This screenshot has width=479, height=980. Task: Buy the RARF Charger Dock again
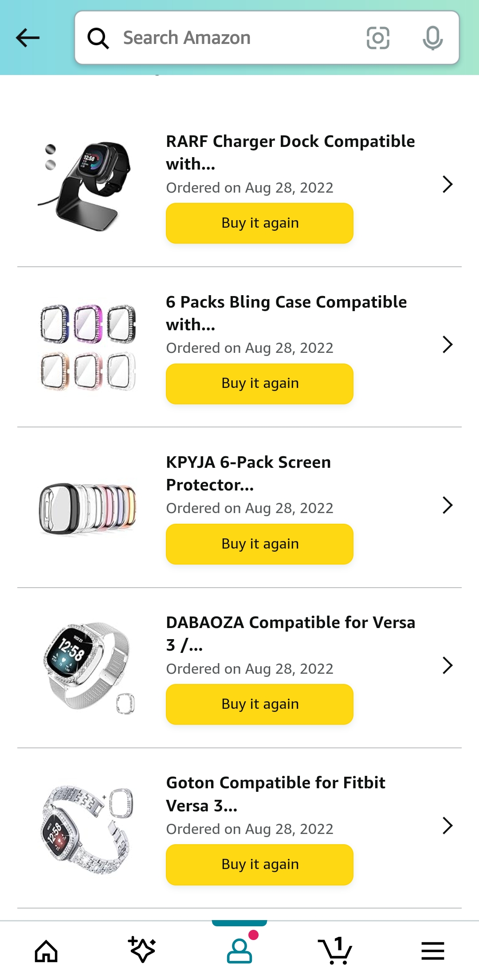tap(259, 223)
